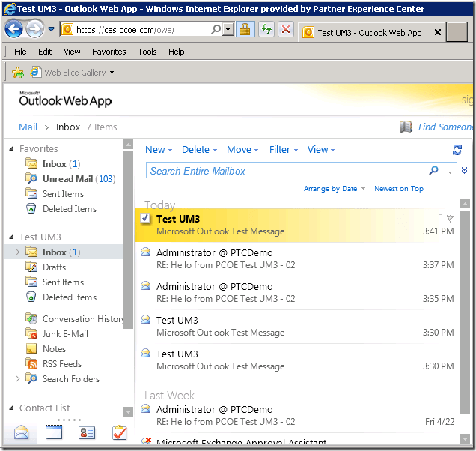476x451 pixels.
Task: Open the recent pages dropdown arrow
Action: (x=52, y=29)
